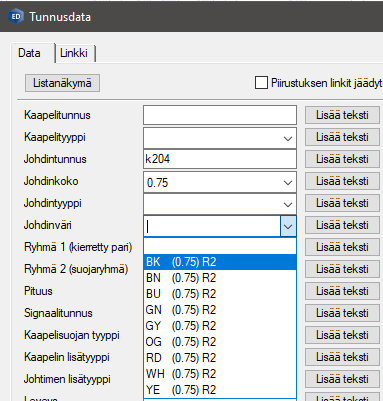383x401 pixels.
Task: Click the Johdintunnus field with k204
Action: click(220, 159)
